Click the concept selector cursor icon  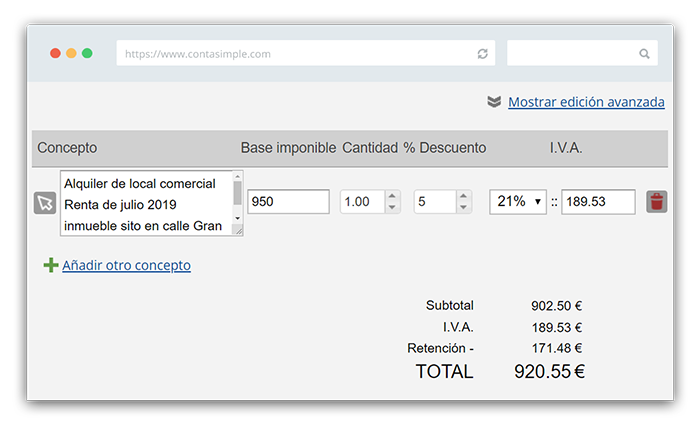pos(45,203)
